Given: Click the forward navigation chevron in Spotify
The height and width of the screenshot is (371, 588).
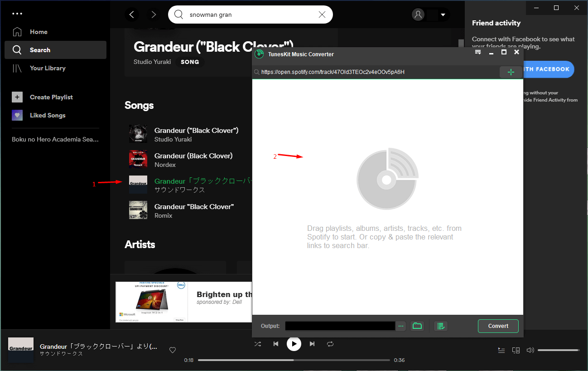Looking at the screenshot, I should pyautogui.click(x=153, y=15).
